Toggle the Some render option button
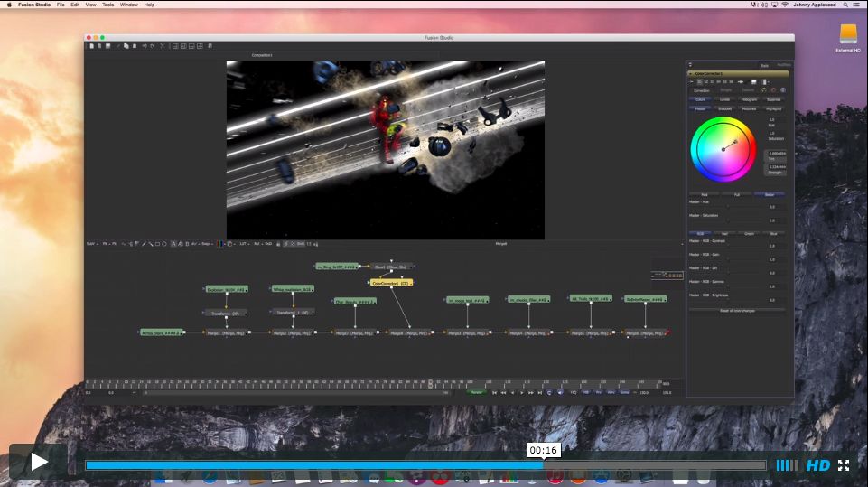868x487 pixels. click(x=624, y=392)
